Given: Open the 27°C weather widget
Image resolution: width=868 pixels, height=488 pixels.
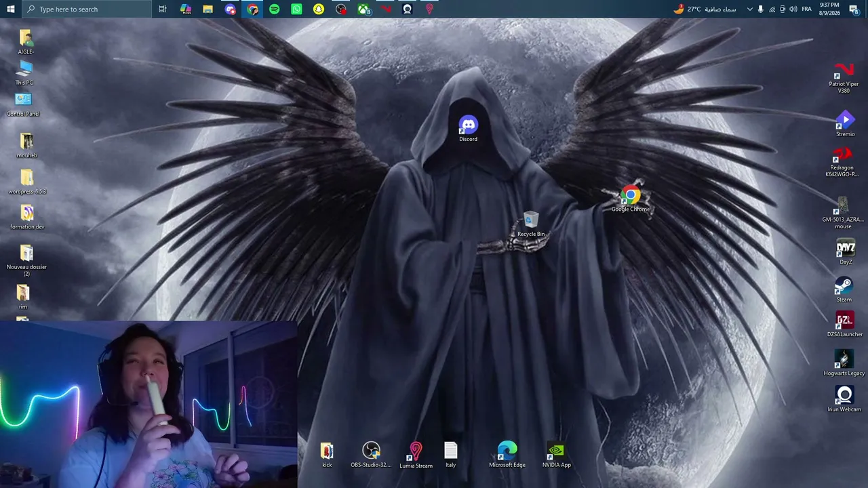Looking at the screenshot, I should click(705, 9).
